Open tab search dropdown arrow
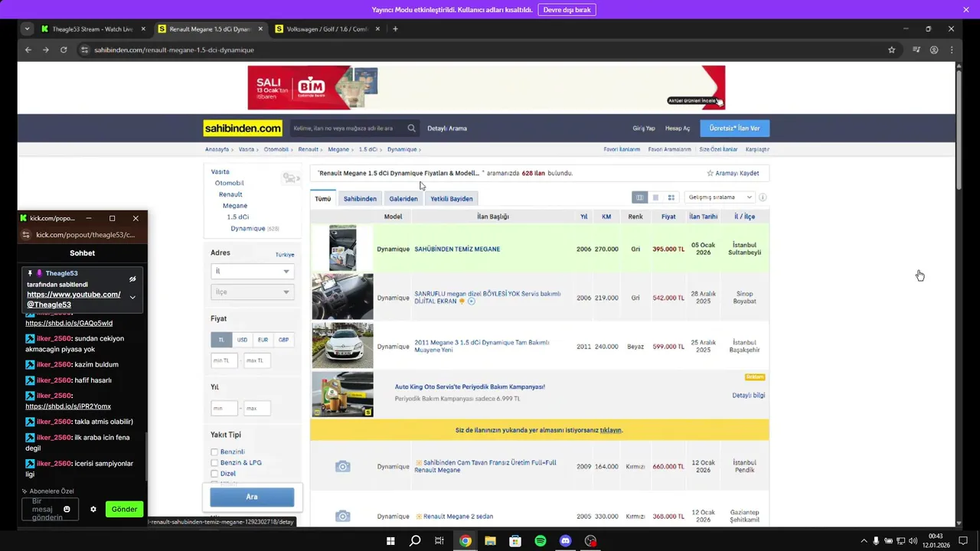 click(27, 29)
